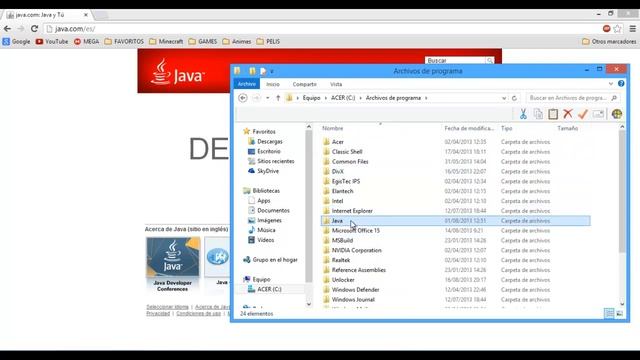
Task: Click the Cut scissors icon in Explorer toolbar
Action: [523, 114]
